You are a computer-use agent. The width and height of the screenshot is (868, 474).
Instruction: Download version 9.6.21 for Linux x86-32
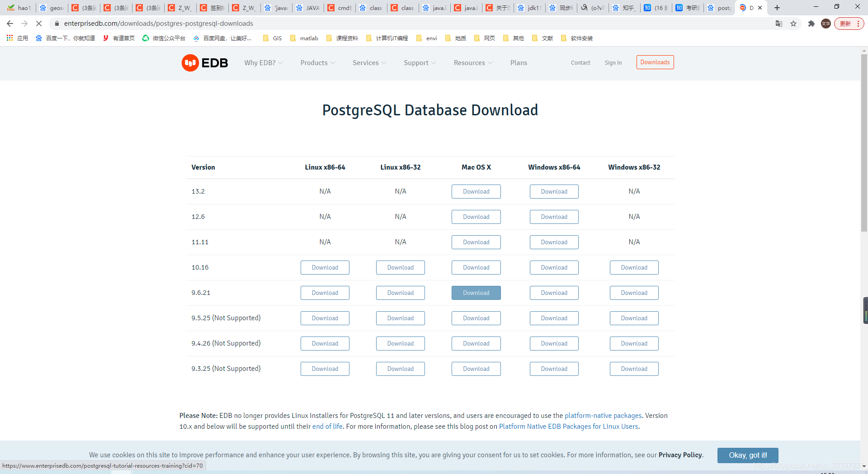pos(401,293)
